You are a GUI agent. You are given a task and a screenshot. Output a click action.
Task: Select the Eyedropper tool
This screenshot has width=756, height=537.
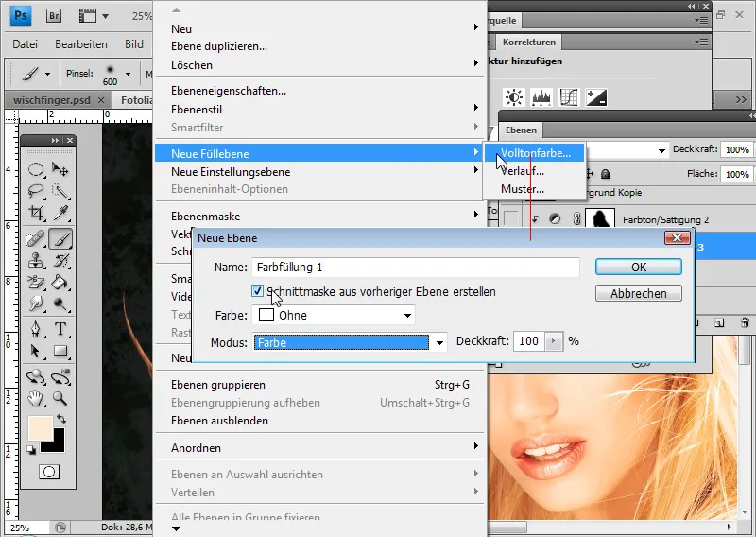[60, 213]
